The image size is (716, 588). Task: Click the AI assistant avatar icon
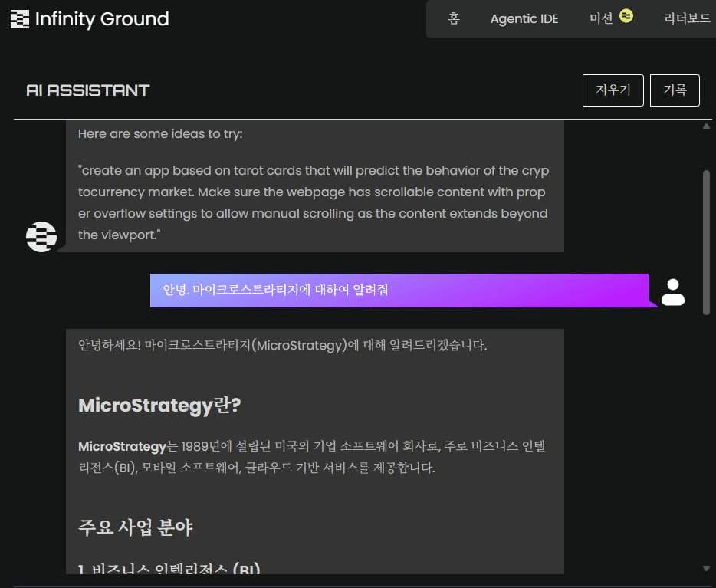coord(41,236)
